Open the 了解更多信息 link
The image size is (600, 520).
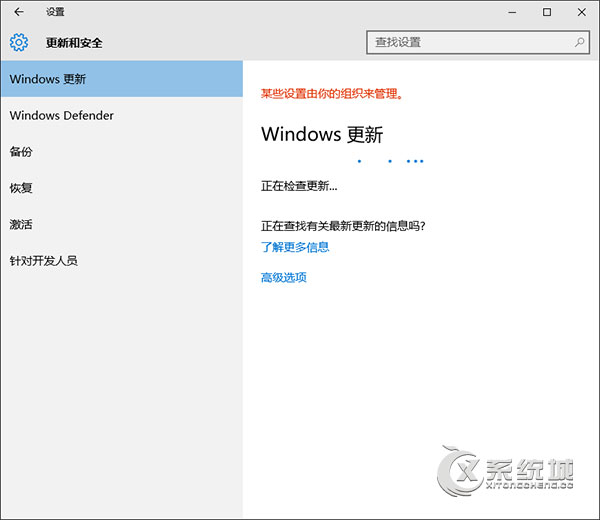[x=295, y=247]
